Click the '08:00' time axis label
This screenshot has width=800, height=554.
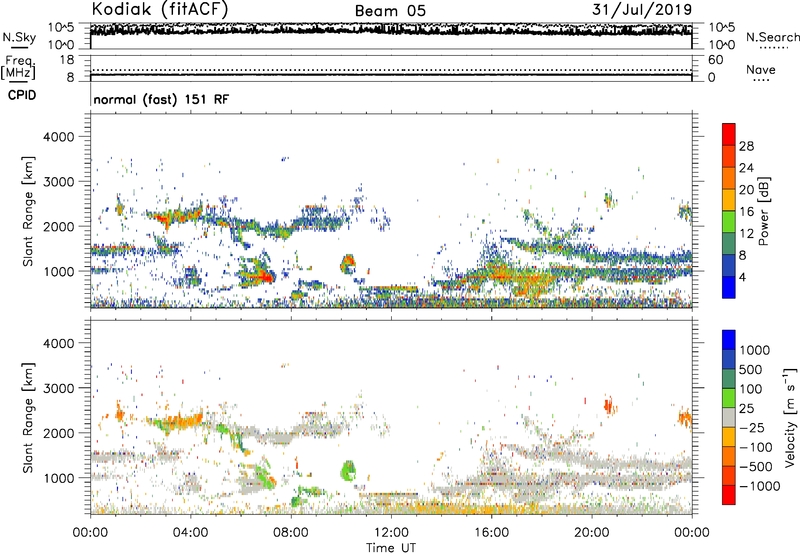pyautogui.click(x=291, y=533)
